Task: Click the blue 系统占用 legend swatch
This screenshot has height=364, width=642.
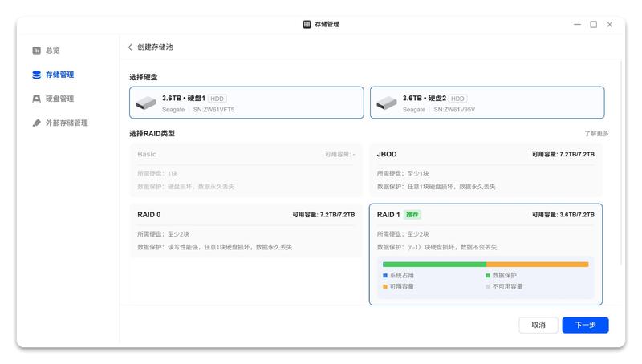Action: [x=385, y=276]
